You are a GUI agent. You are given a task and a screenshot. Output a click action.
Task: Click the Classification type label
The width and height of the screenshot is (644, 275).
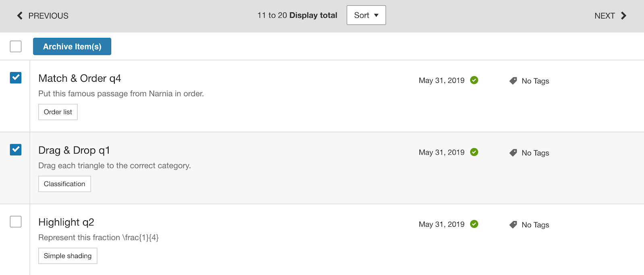(x=64, y=184)
